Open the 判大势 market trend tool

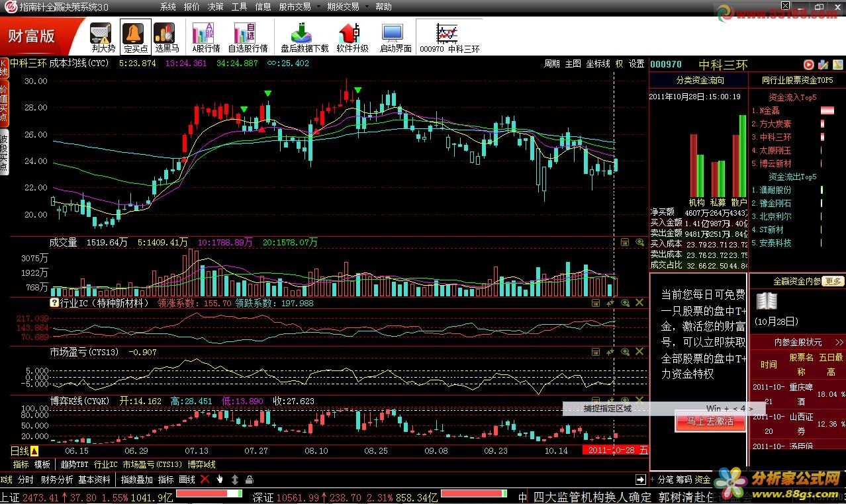pyautogui.click(x=103, y=37)
